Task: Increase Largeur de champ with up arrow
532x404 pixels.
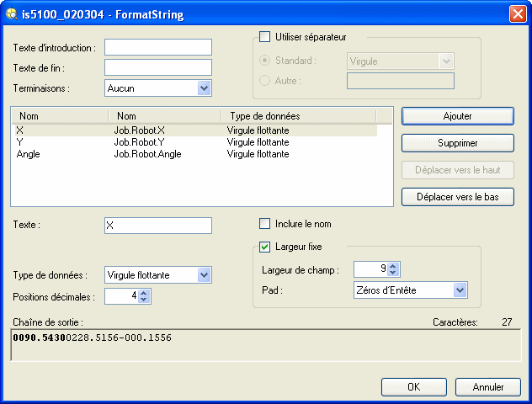Action: pos(394,265)
